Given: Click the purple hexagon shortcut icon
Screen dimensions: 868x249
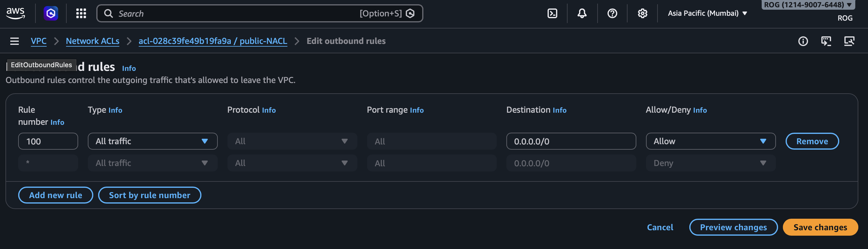Looking at the screenshot, I should point(51,13).
